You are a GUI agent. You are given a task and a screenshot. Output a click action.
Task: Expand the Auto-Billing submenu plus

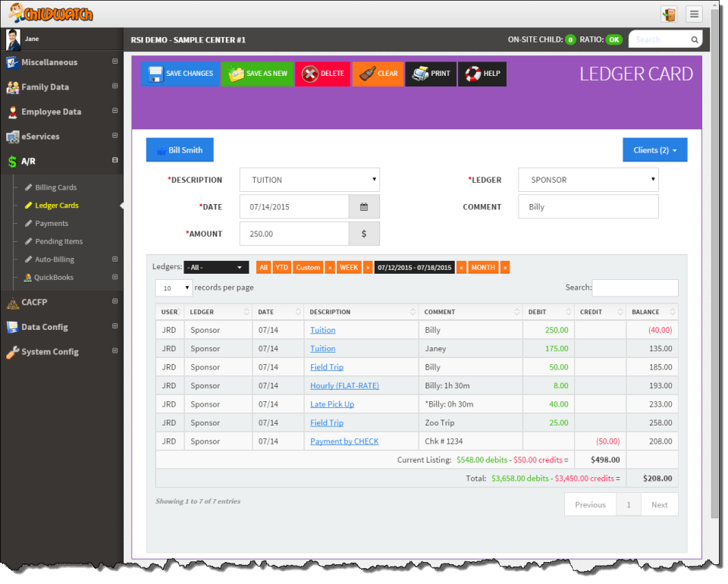point(115,259)
